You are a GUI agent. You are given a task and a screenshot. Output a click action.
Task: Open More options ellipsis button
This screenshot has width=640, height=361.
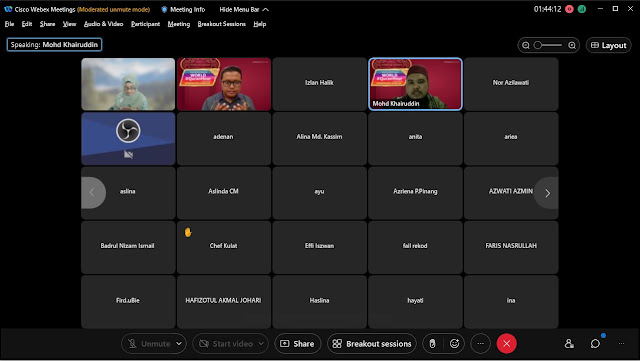(480, 344)
